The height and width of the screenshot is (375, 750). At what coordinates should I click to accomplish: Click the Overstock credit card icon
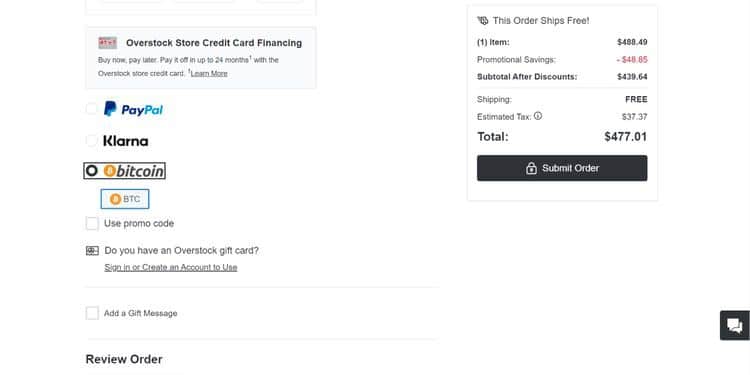pos(108,43)
